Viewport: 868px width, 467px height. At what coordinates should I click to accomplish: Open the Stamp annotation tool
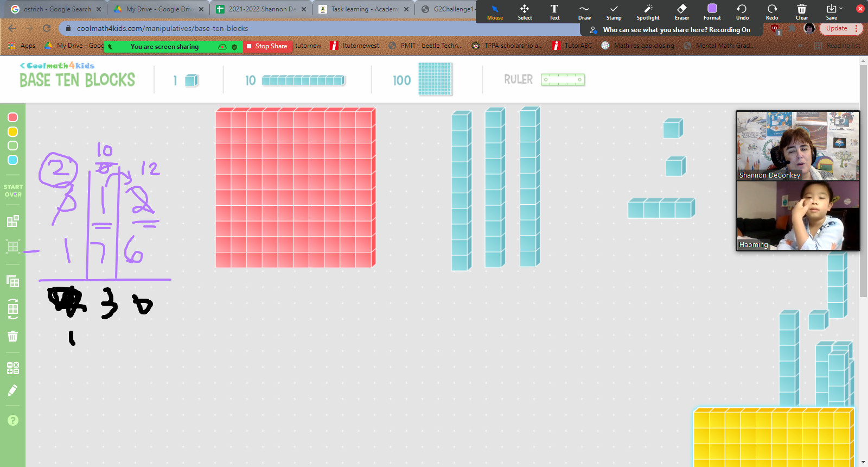[x=614, y=12]
